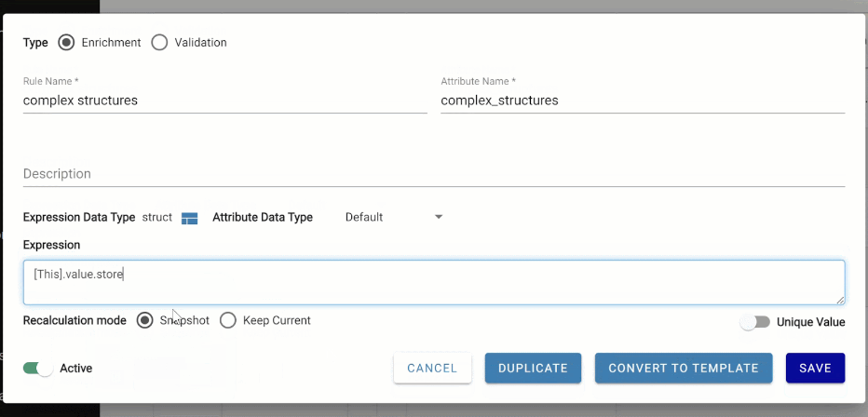Focus the Rule Name input field

pyautogui.click(x=224, y=101)
